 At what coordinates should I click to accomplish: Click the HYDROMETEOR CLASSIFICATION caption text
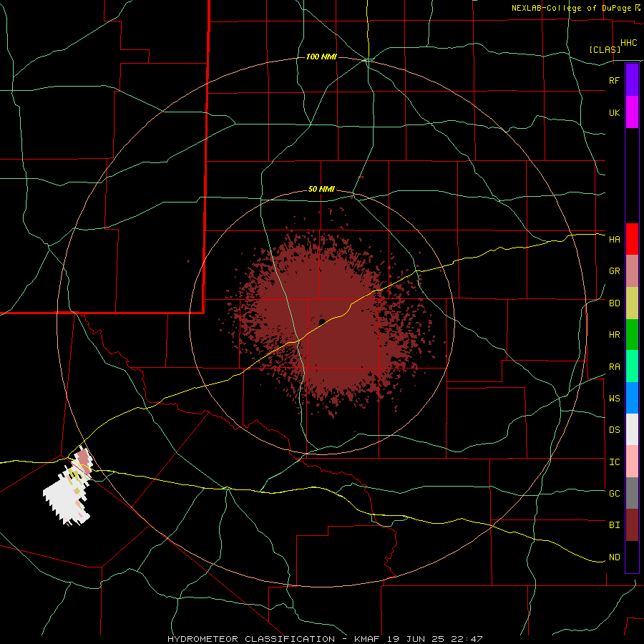click(x=251, y=639)
